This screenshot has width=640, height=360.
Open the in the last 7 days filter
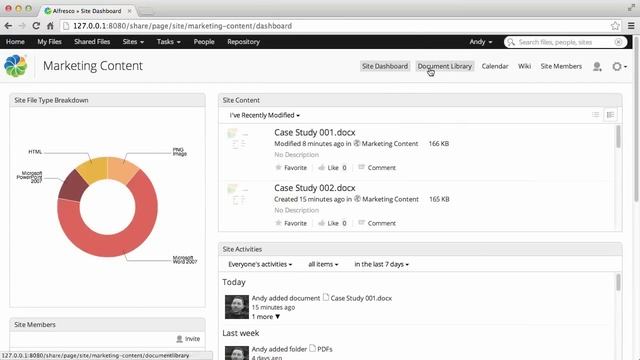381,264
